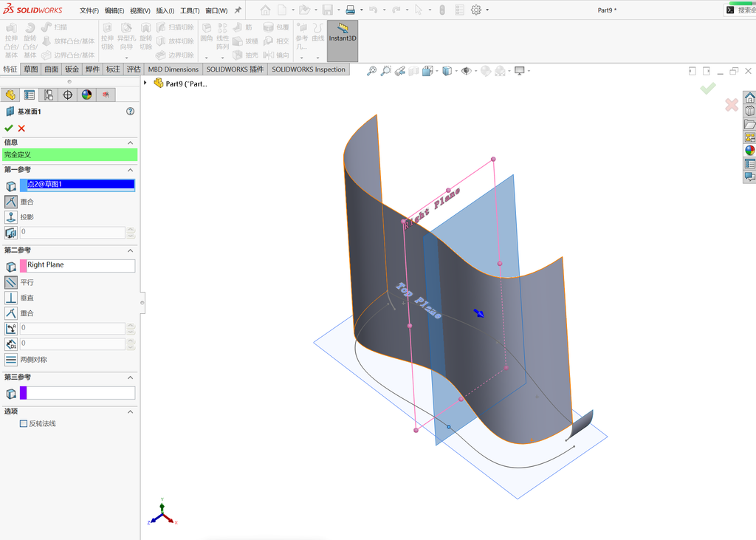Click the large red cancel X in viewport
The height and width of the screenshot is (540, 756).
[x=732, y=105]
